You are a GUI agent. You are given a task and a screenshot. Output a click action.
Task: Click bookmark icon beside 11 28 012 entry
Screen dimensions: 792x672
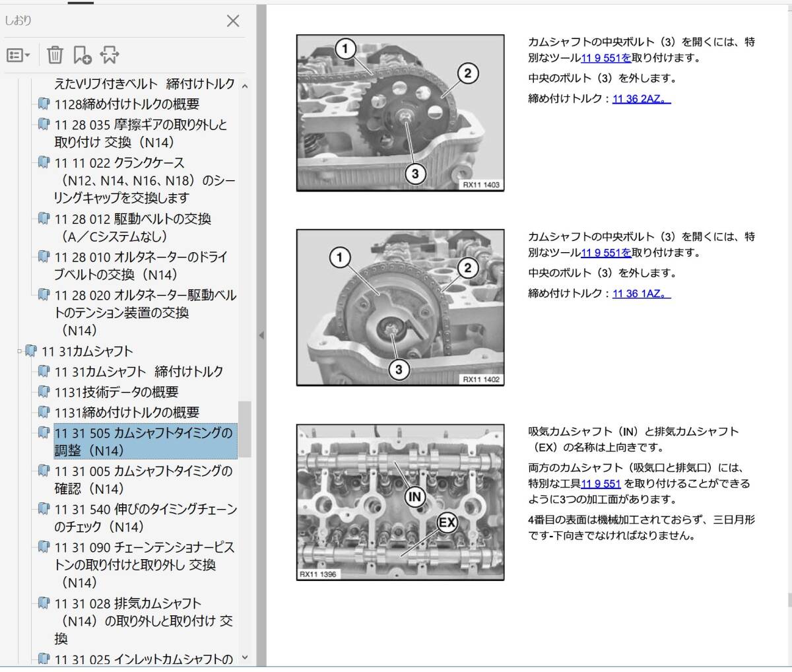click(x=44, y=218)
